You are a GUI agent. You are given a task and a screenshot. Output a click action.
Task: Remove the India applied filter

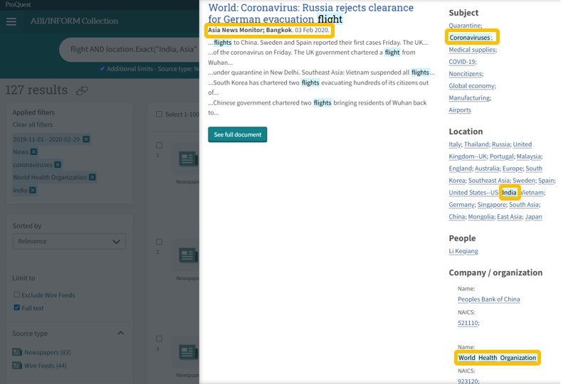(32, 190)
